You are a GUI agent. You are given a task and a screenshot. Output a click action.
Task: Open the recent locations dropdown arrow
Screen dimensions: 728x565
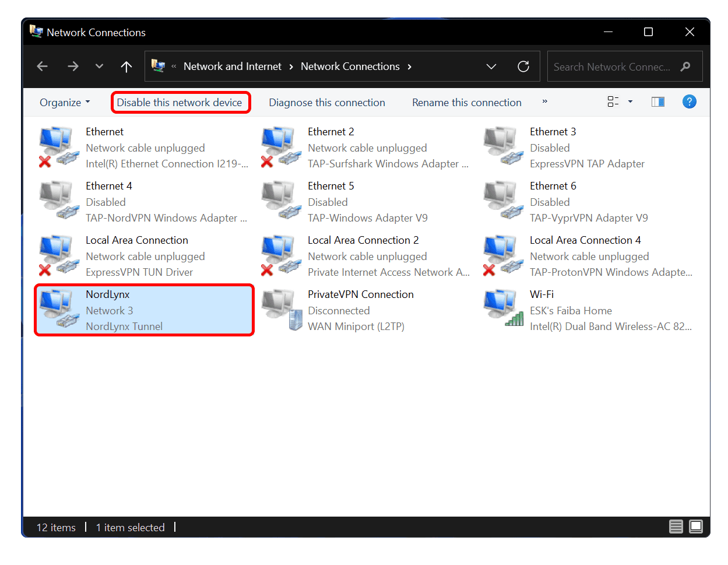99,66
